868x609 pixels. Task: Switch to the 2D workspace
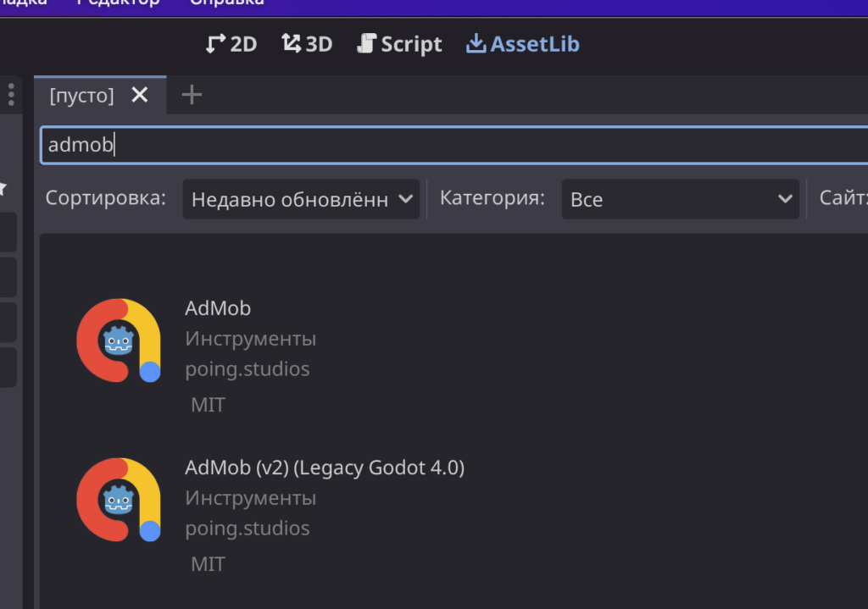point(231,44)
